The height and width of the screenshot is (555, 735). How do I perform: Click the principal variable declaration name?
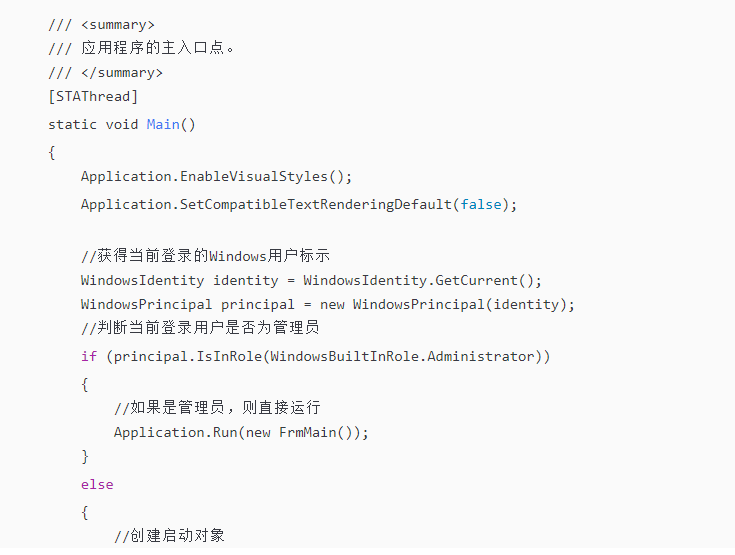(257, 304)
